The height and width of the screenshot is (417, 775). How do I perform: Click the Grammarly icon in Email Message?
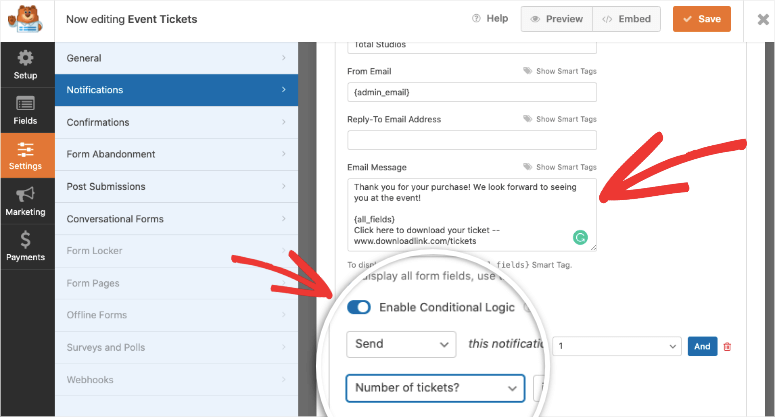coord(580,238)
